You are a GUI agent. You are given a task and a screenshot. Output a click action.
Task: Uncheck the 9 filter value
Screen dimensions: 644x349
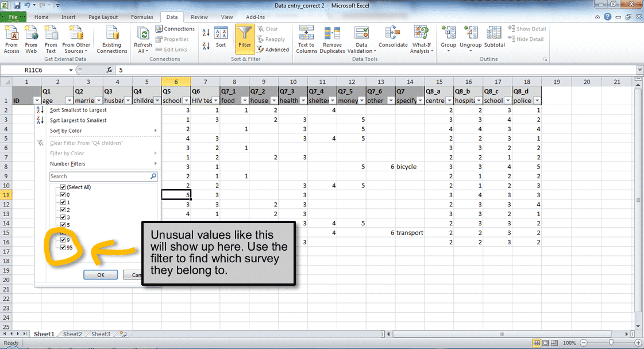(x=63, y=239)
